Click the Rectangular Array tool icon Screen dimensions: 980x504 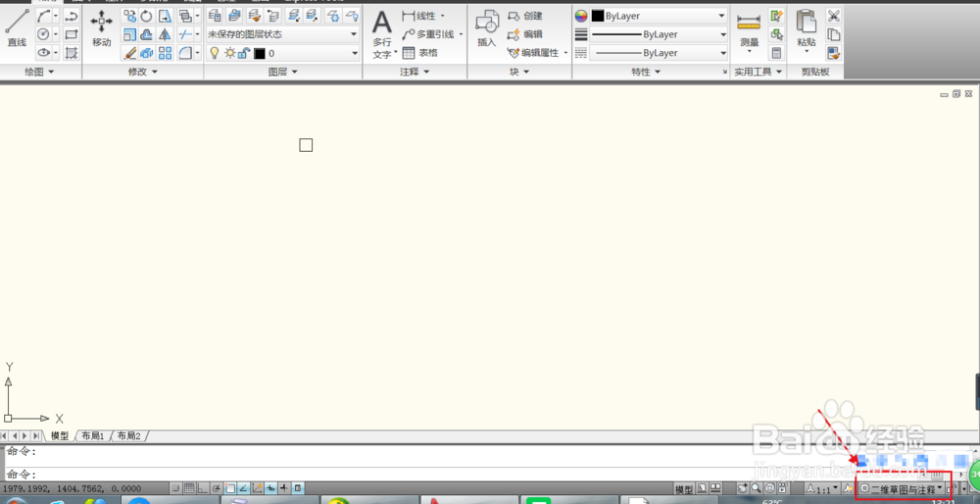[x=165, y=53]
